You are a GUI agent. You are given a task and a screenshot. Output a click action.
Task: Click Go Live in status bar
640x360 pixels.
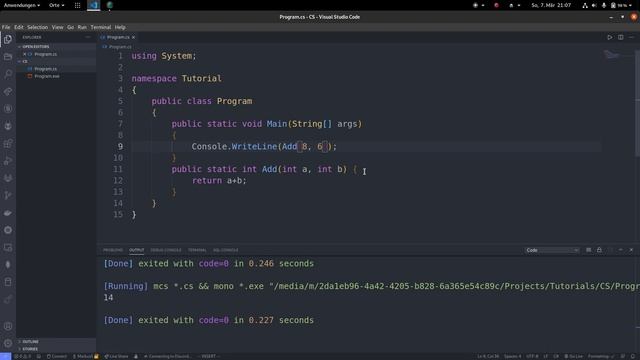point(573,356)
